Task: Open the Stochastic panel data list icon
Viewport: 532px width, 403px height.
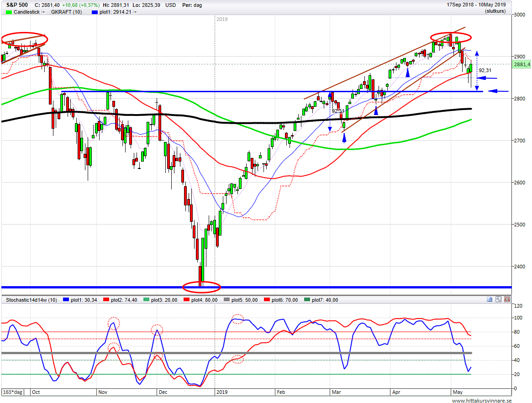Action: click(490, 299)
